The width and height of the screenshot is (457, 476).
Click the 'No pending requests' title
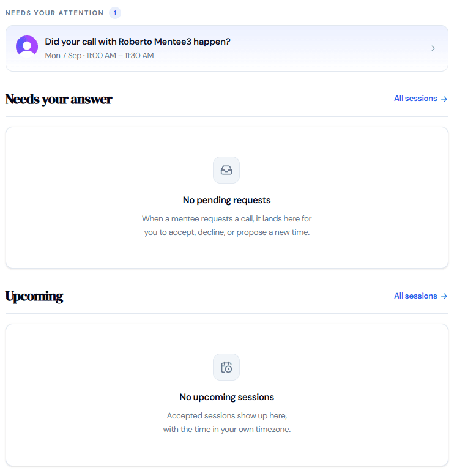(x=228, y=201)
